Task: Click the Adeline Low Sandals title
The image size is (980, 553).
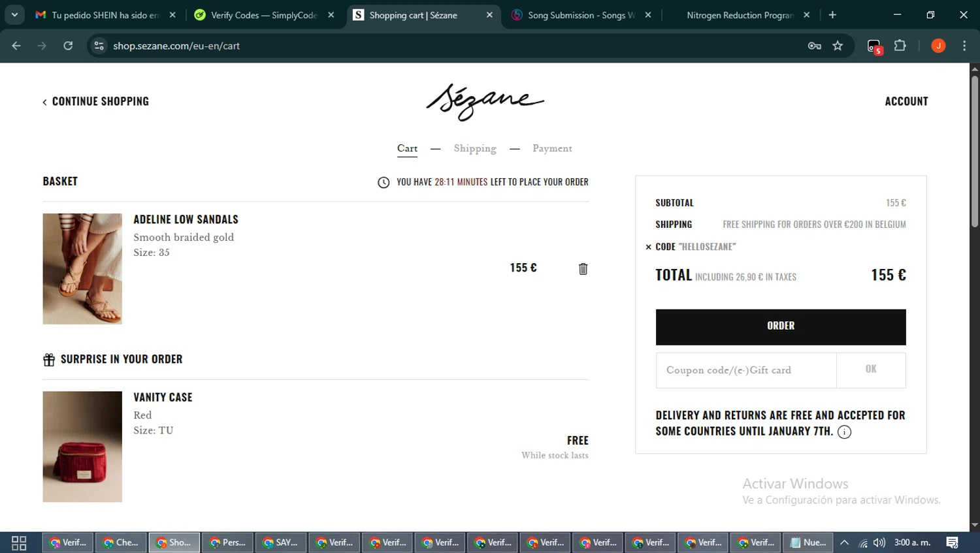Action: (x=186, y=219)
